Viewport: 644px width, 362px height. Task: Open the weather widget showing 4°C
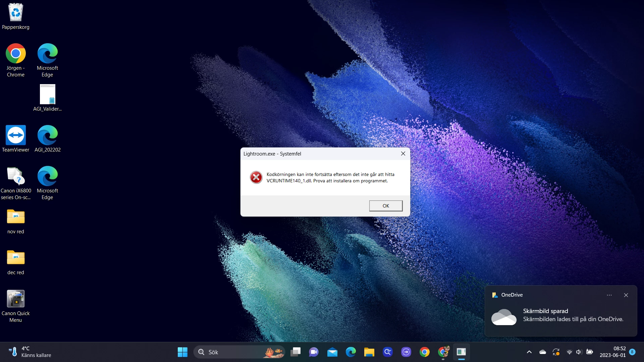coord(30,352)
